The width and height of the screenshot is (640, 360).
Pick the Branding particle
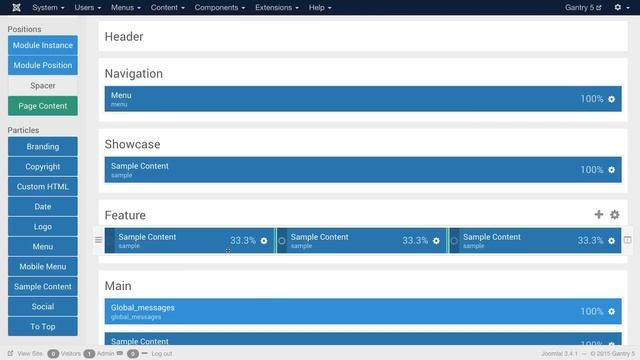[42, 147]
